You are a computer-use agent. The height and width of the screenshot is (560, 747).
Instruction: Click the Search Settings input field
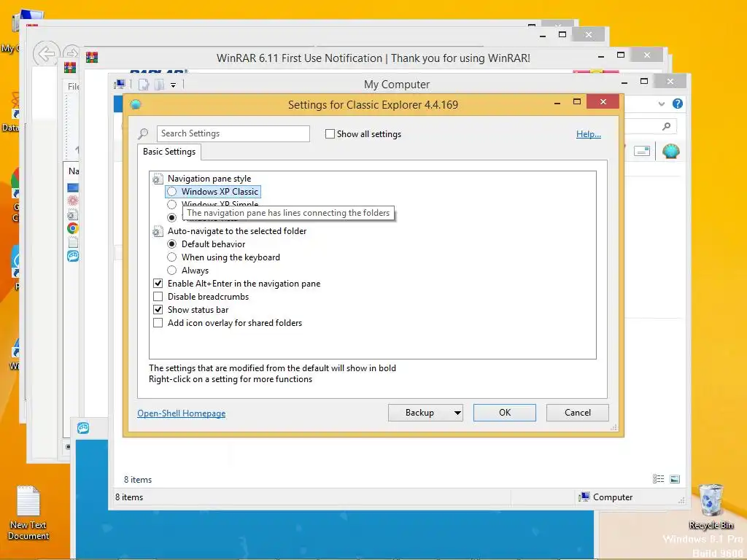[233, 134]
